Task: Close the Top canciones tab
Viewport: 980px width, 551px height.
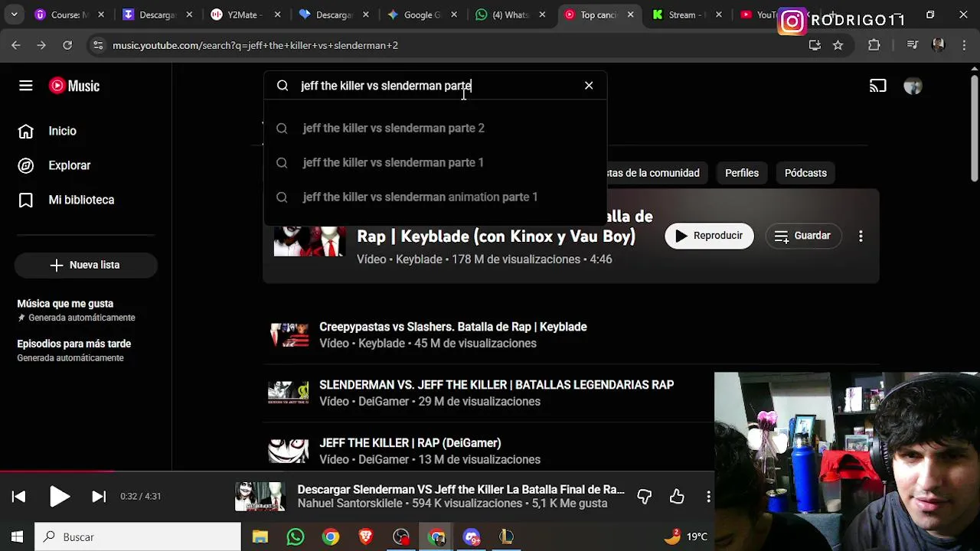Action: [631, 15]
